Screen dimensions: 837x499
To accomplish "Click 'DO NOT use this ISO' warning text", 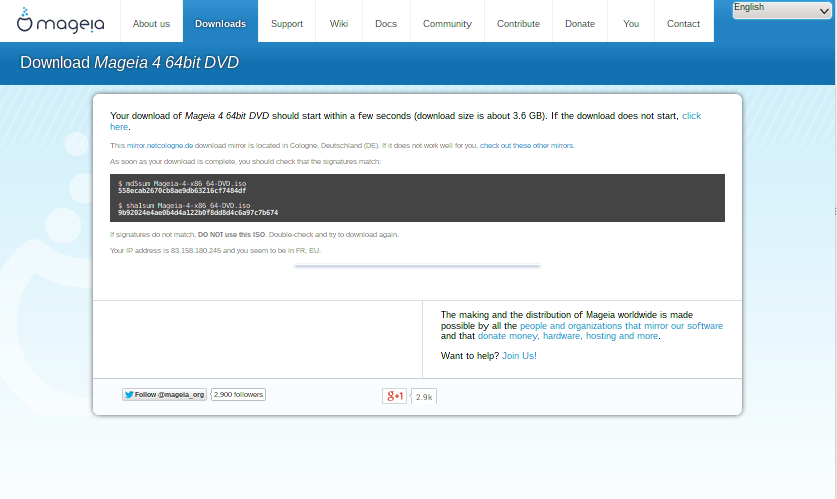I will (x=231, y=234).
